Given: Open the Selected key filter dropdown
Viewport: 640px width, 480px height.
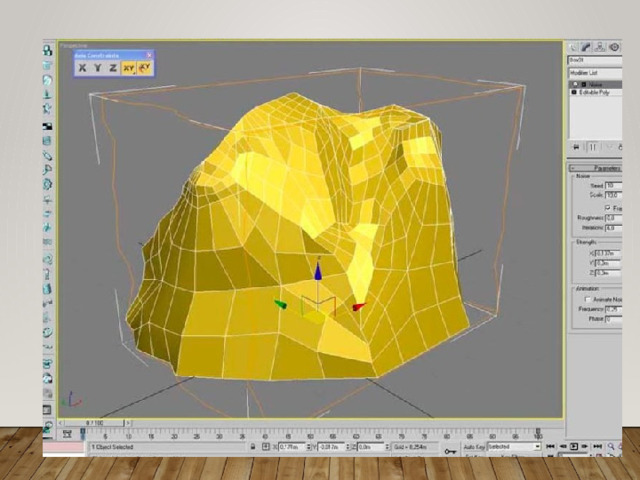Looking at the screenshot, I should (x=513, y=447).
